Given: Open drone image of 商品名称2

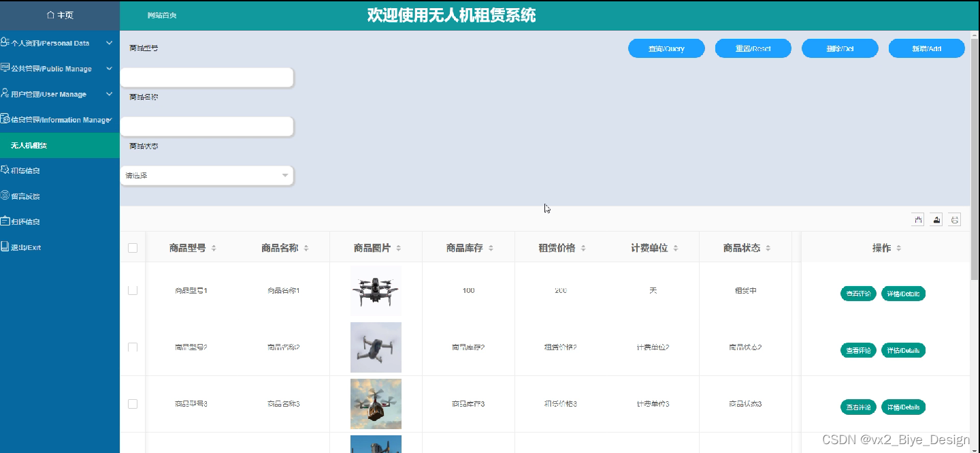Looking at the screenshot, I should click(x=376, y=347).
